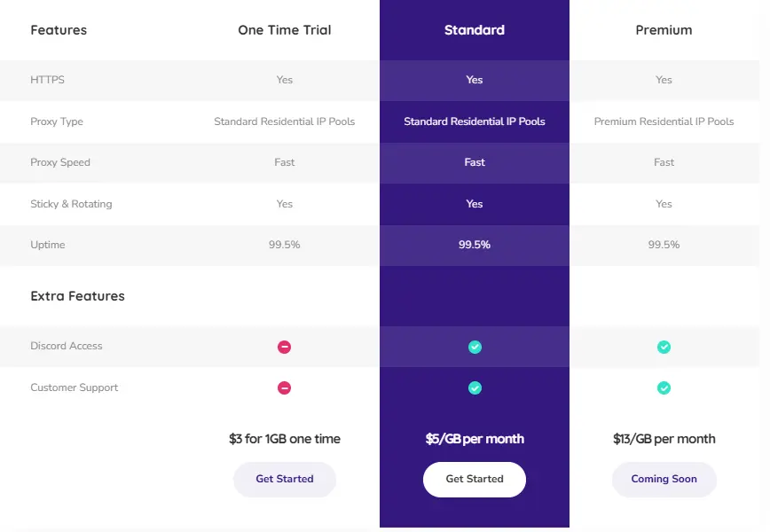Click the 99.5% Uptime value under Standard
The width and height of the screenshot is (770, 532).
(x=474, y=245)
